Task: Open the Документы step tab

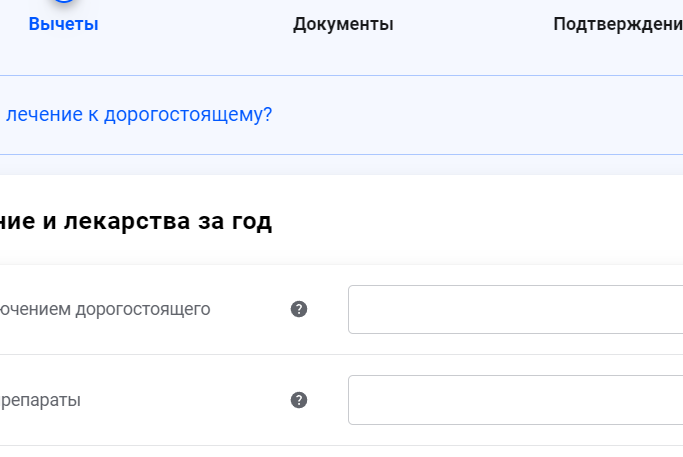Action: (x=343, y=24)
